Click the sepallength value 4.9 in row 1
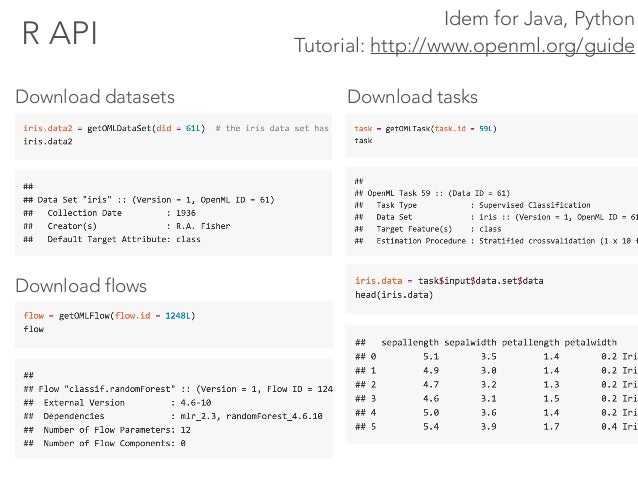 tap(431, 370)
